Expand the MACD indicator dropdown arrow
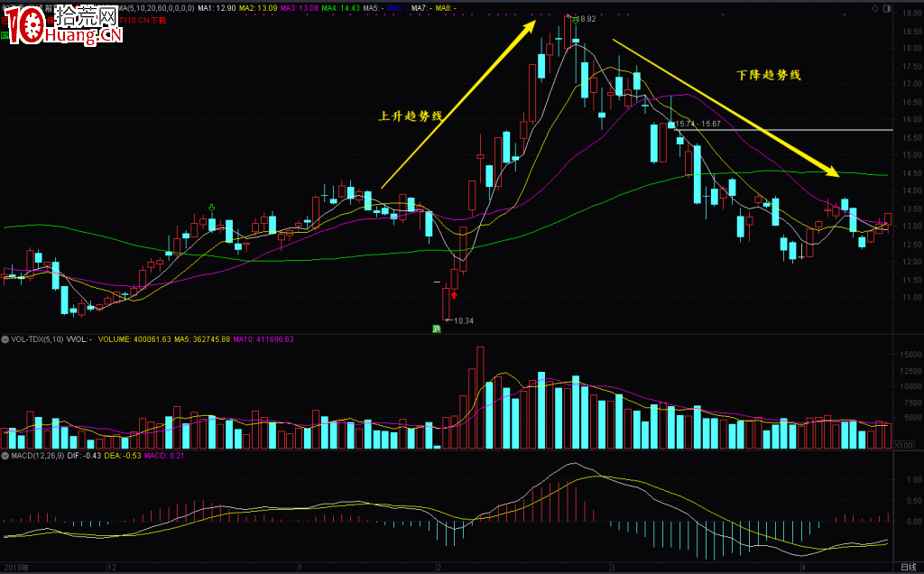 tap(5, 456)
